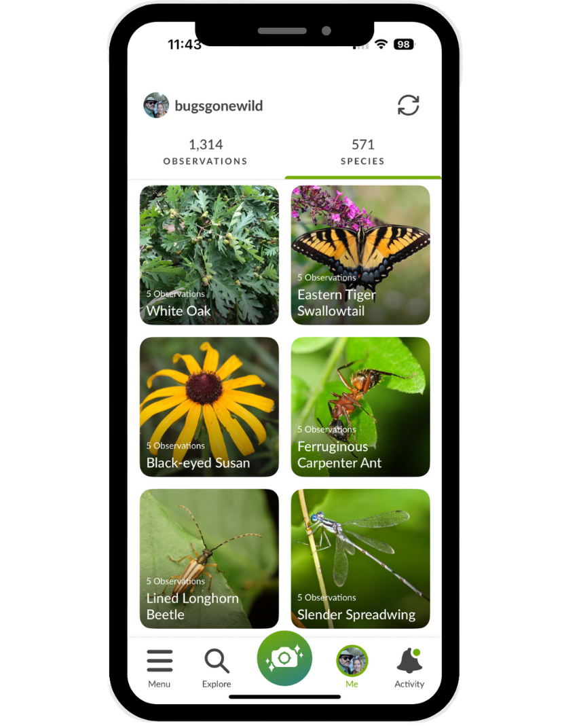Image resolution: width=562 pixels, height=728 pixels.
Task: Open the Eastern Tiger Swallowtail card
Action: (360, 255)
